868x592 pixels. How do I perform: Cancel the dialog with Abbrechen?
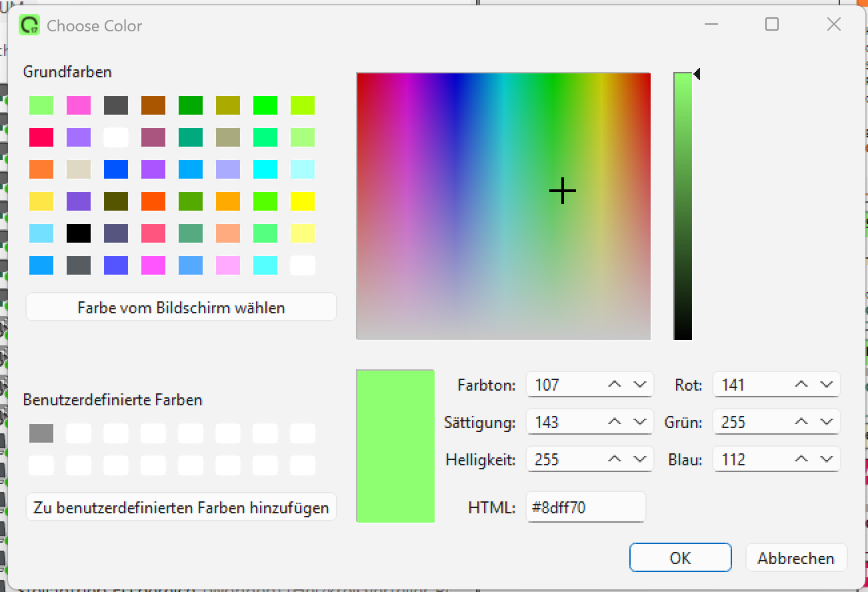(795, 558)
